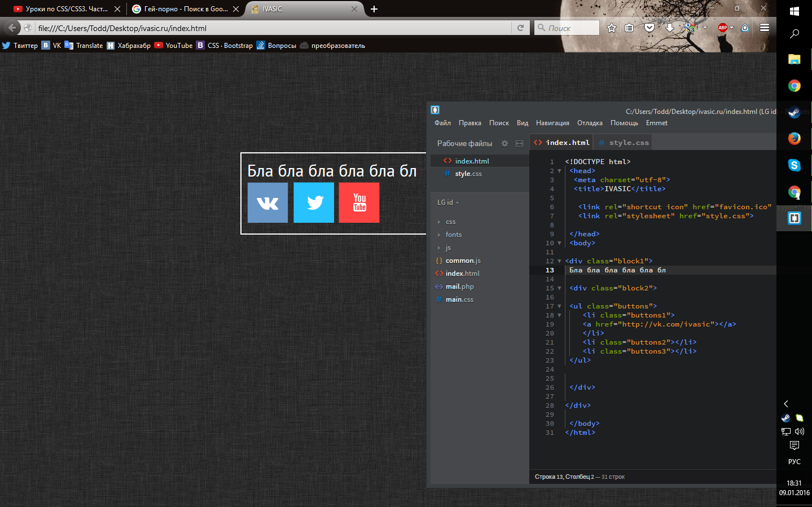The image size is (812, 507).
Task: Show bookmarks list icon in Firefox toolbar
Action: click(x=629, y=28)
